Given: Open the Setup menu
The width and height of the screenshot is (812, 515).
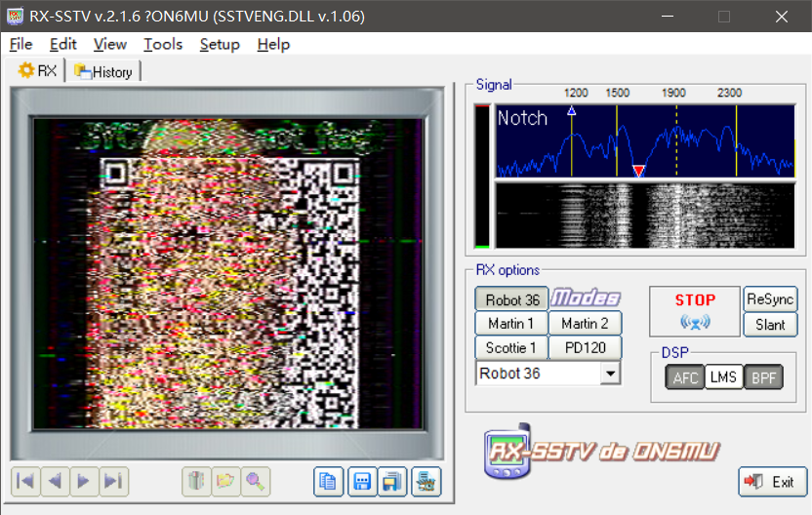Looking at the screenshot, I should 220,44.
